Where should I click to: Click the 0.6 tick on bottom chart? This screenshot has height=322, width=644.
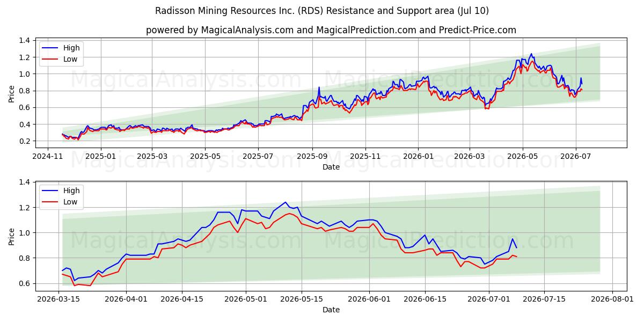click(x=24, y=283)
